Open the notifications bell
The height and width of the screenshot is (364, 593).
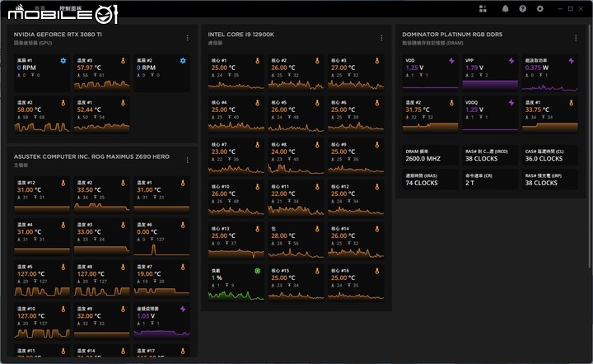click(x=505, y=9)
